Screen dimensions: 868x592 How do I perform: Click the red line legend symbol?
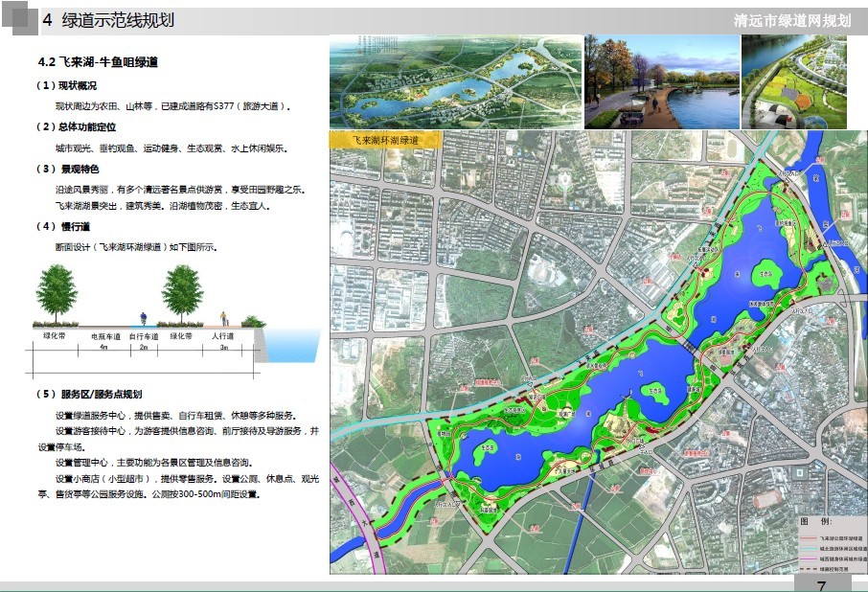(x=810, y=539)
